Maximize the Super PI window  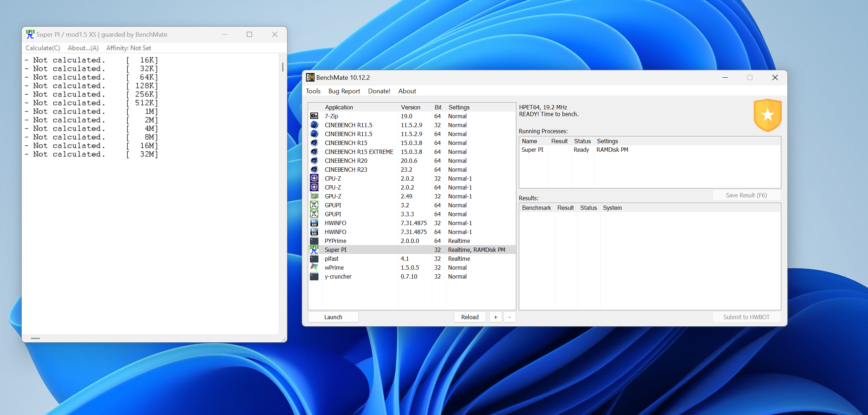click(x=249, y=35)
